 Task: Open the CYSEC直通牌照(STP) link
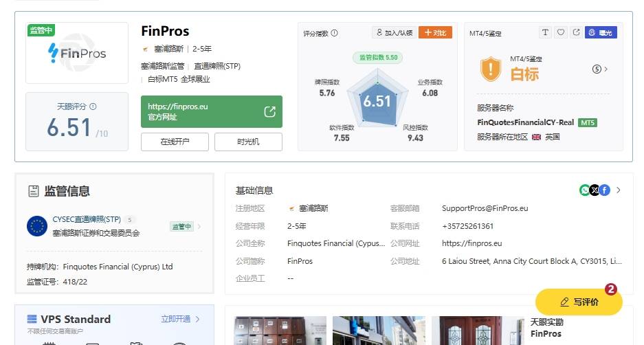(87, 219)
